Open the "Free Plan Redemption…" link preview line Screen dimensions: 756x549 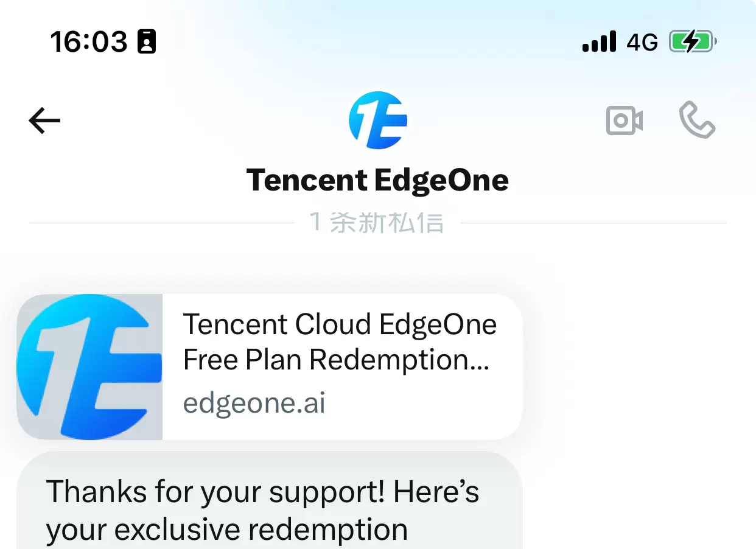coord(336,360)
